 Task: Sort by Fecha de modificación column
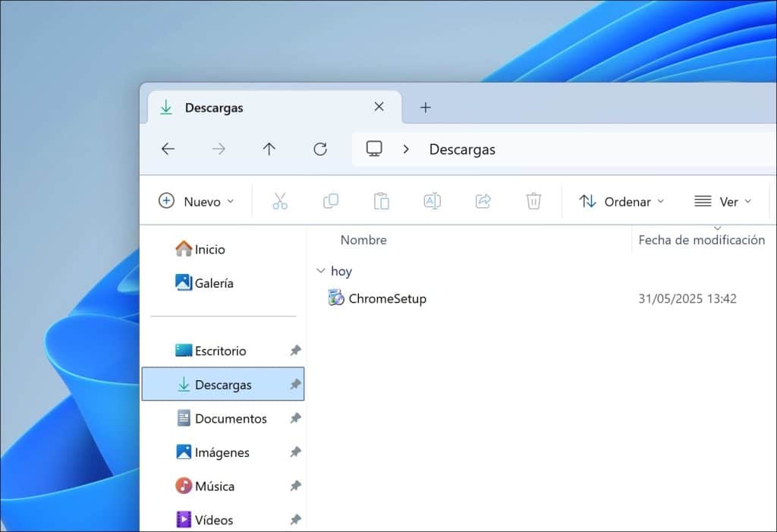(701, 240)
